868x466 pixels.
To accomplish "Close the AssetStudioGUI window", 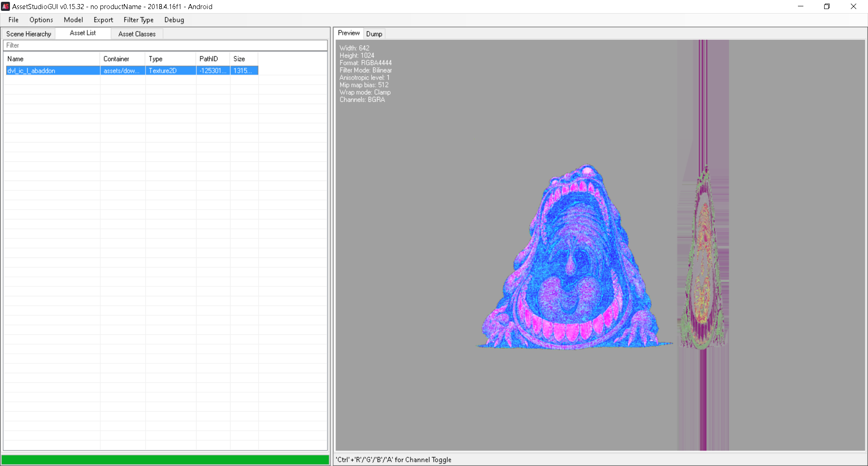I will point(854,6).
